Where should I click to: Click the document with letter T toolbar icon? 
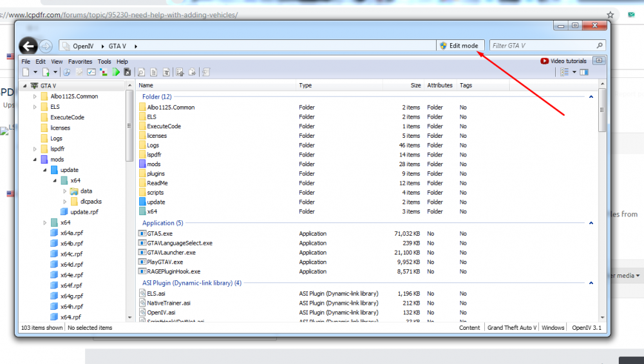click(x=166, y=72)
